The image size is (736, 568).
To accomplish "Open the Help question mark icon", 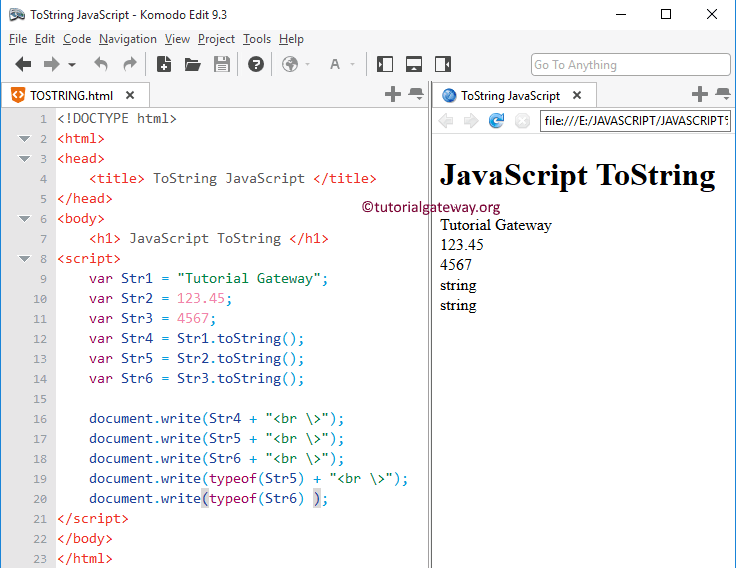I will pyautogui.click(x=256, y=64).
